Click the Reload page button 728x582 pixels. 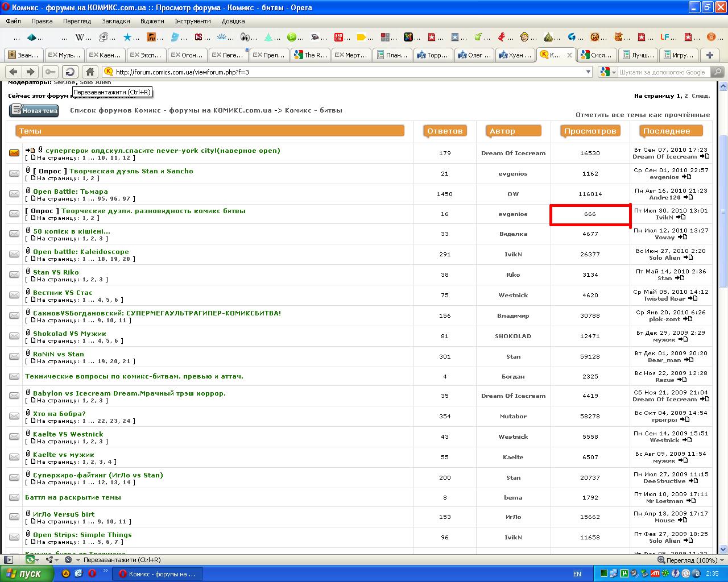tap(70, 72)
